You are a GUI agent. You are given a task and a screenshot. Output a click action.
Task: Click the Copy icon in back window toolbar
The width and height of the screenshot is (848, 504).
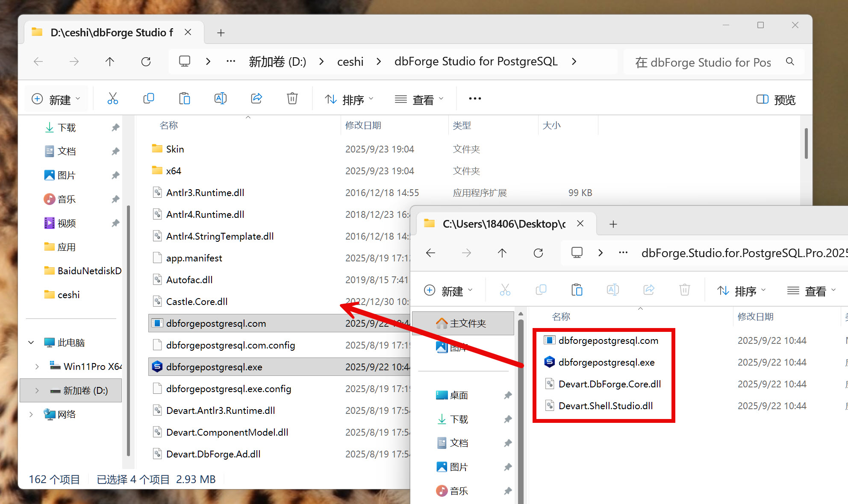[148, 99]
